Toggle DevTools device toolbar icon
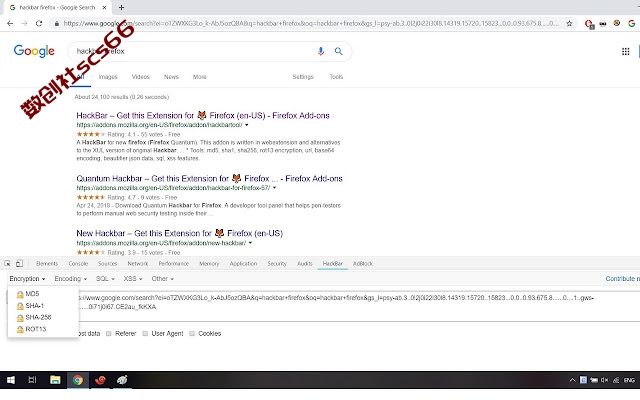Viewport: 640px width, 400px height. (19, 264)
